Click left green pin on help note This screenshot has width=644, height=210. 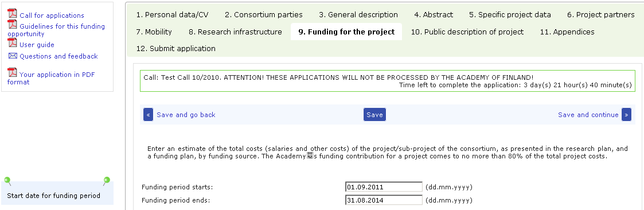coord(7,180)
